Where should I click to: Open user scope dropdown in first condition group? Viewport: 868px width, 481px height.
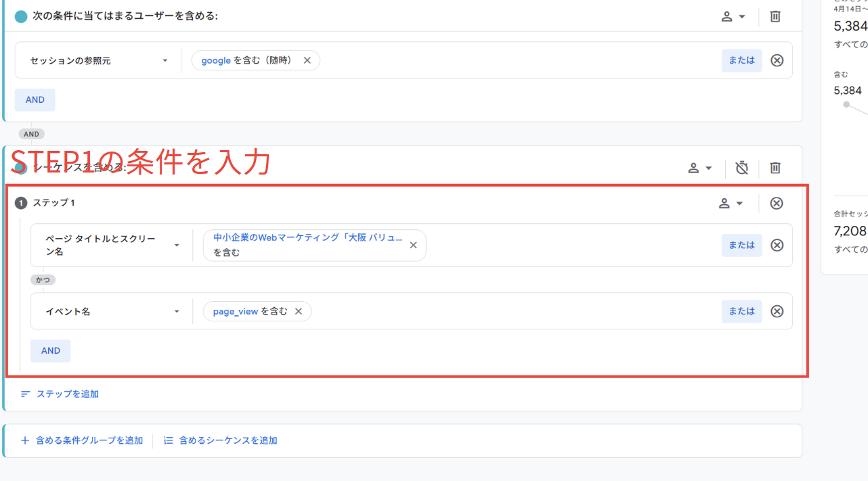point(733,16)
